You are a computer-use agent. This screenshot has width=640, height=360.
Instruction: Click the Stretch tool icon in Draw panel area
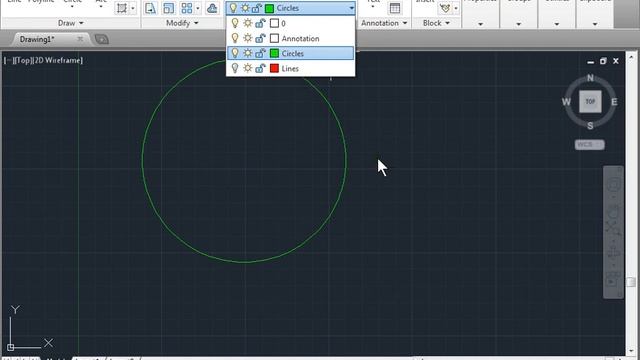pyautogui.click(x=122, y=8)
